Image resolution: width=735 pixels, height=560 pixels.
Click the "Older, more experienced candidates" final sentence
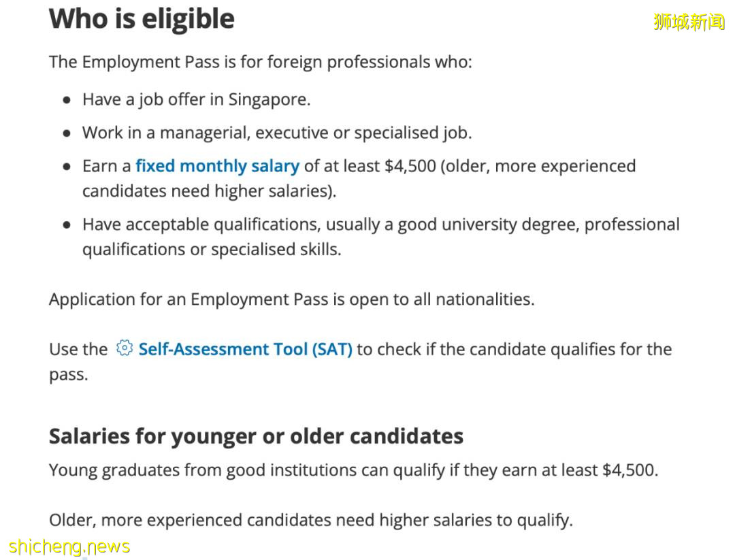(x=310, y=521)
